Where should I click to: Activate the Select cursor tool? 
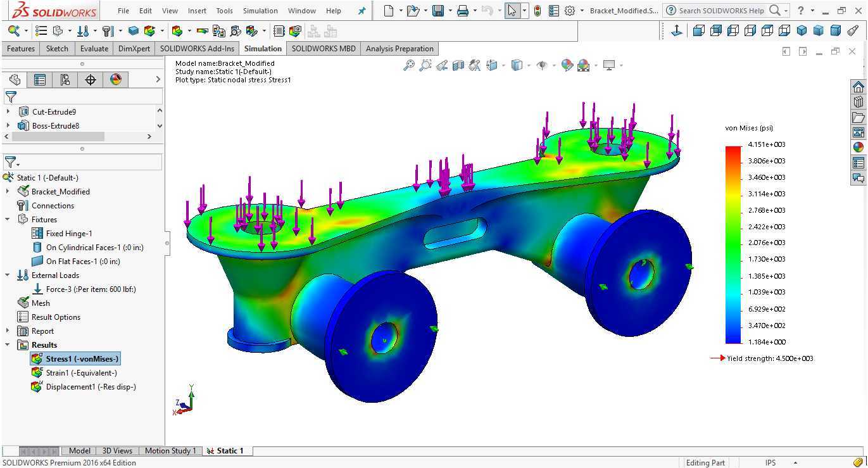pyautogui.click(x=512, y=11)
